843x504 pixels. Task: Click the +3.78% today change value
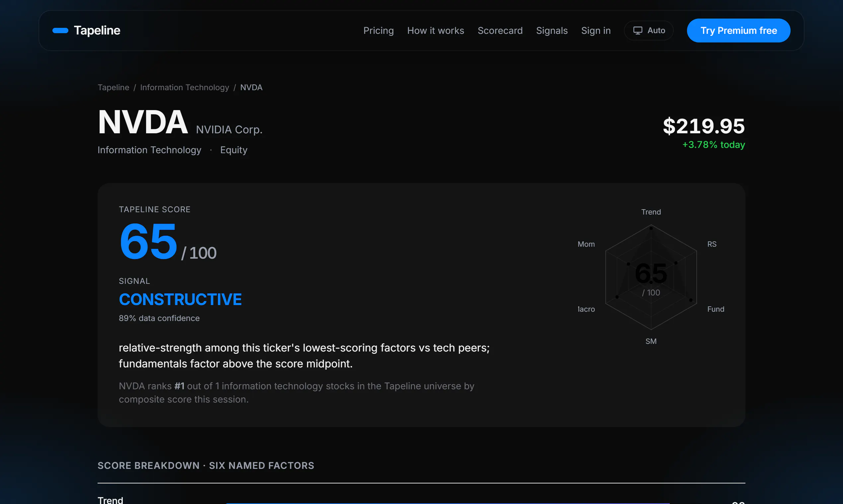coord(714,145)
